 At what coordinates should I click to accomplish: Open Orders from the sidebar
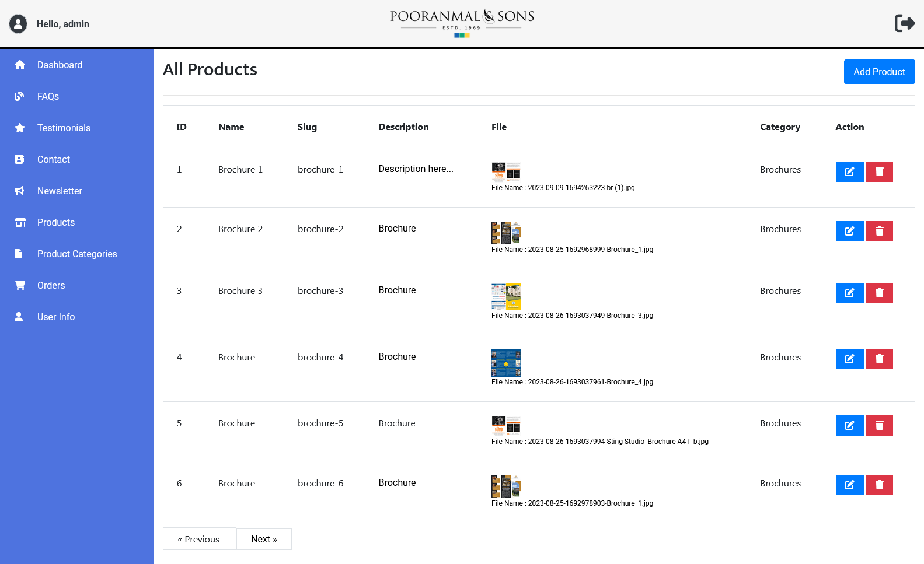pyautogui.click(x=51, y=285)
